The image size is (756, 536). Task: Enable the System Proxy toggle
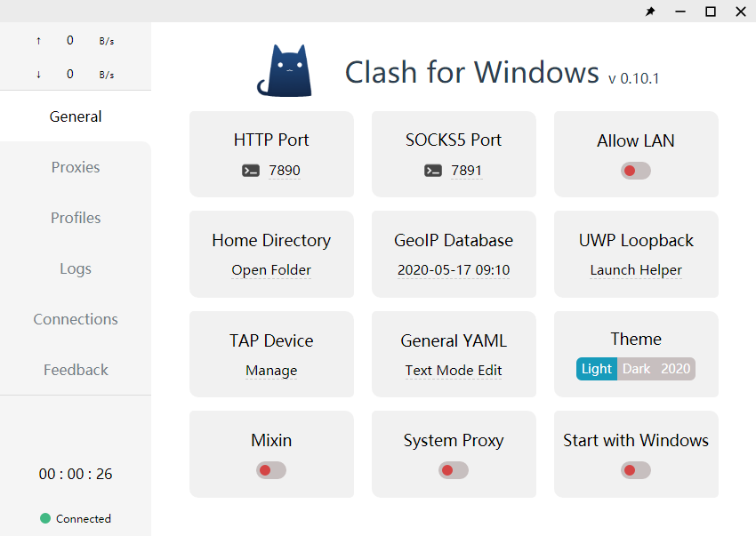(454, 470)
